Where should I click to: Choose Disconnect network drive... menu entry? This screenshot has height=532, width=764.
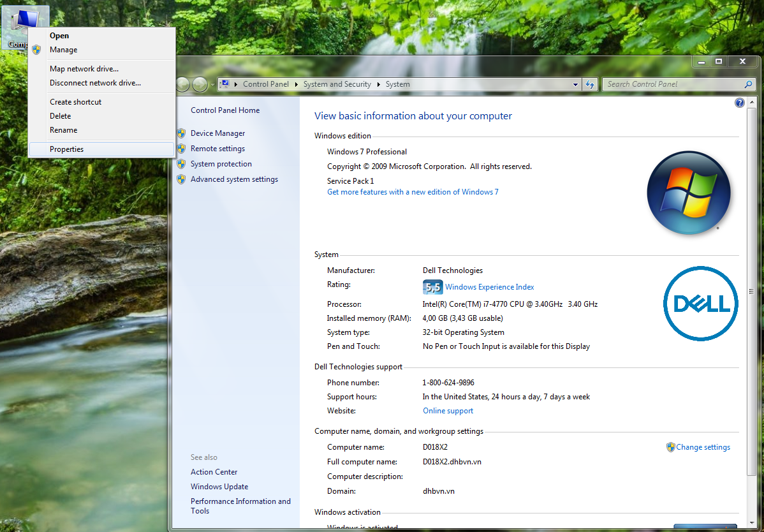point(101,83)
